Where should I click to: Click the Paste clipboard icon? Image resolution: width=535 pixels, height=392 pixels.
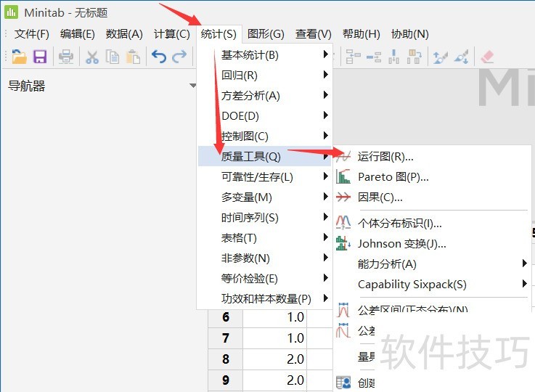(133, 57)
